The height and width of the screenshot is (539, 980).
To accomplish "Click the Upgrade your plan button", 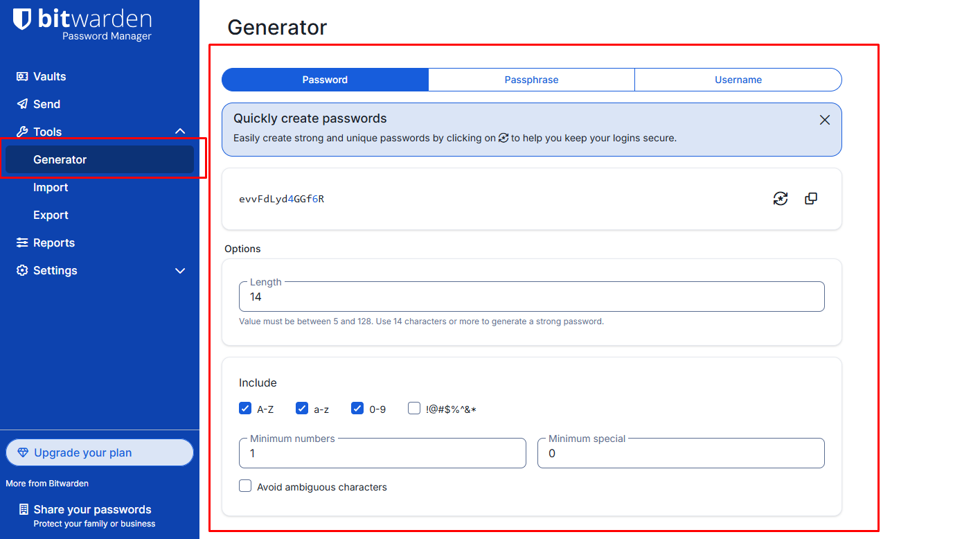I will click(100, 452).
